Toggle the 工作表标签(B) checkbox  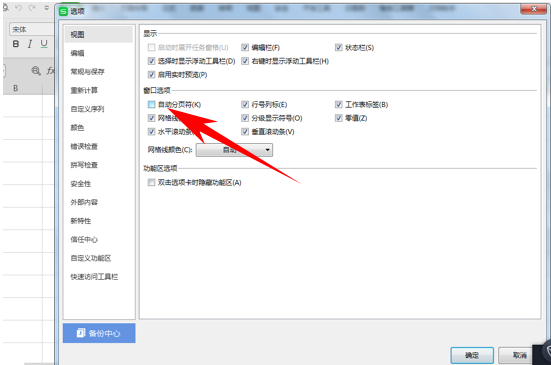coord(339,104)
